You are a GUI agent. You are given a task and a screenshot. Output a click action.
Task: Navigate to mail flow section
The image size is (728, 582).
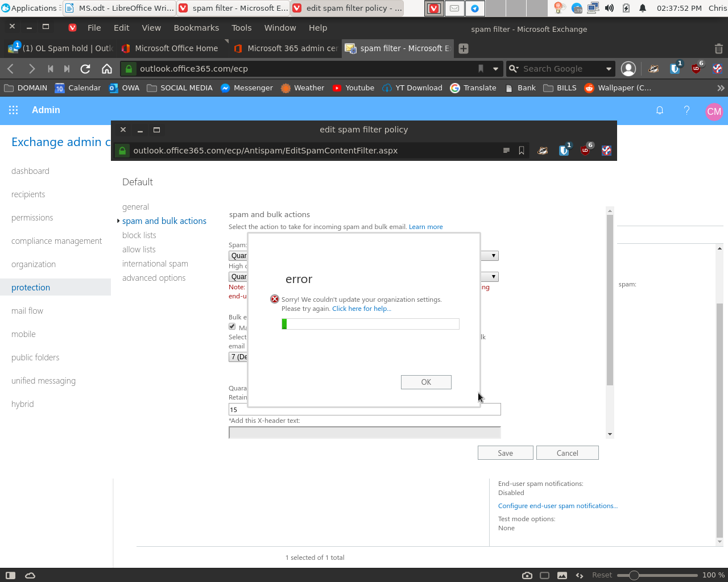pos(27,311)
